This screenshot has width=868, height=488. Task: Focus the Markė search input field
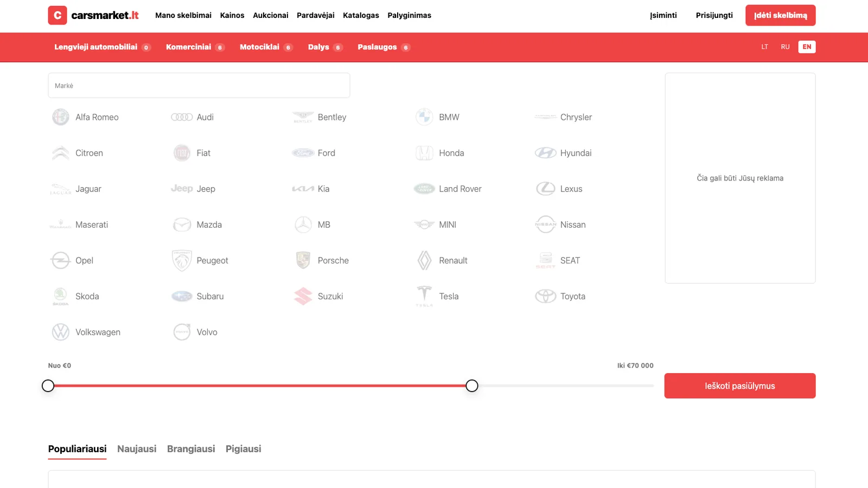pos(199,86)
